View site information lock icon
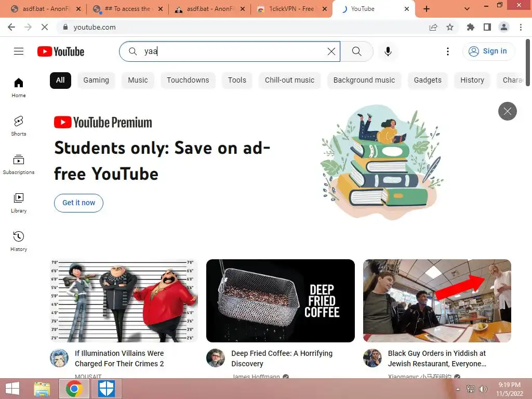This screenshot has width=532, height=399. click(x=65, y=27)
